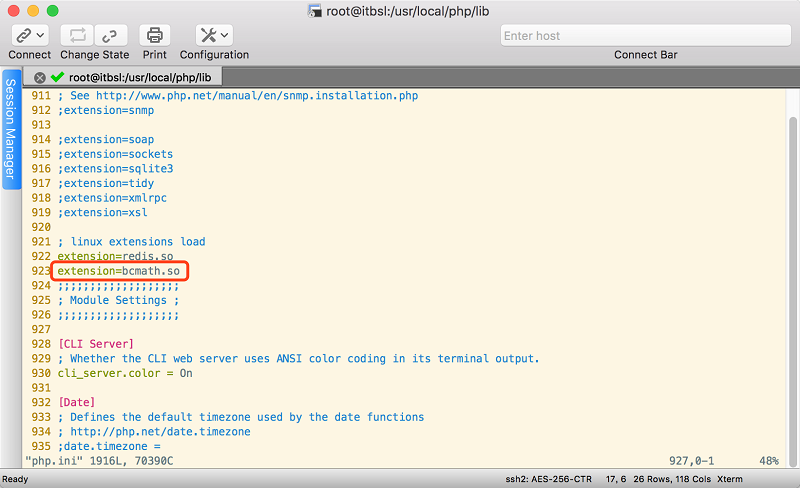This screenshot has height=488, width=800.
Task: Click 'ssh2: AES-256-CTR' in status bar
Action: pos(548,479)
